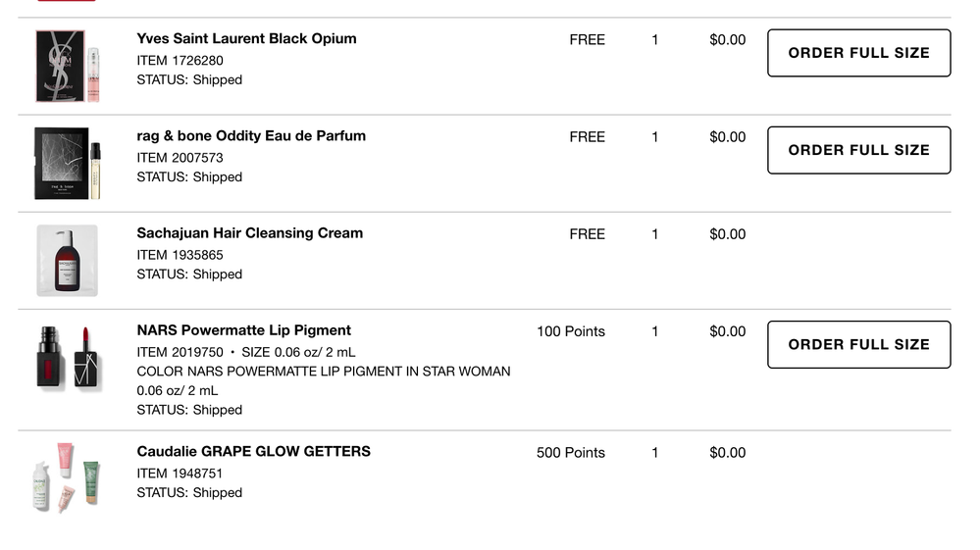The width and height of the screenshot is (980, 550).
Task: Click the NARS color description in Star Woman
Action: pyautogui.click(x=323, y=372)
